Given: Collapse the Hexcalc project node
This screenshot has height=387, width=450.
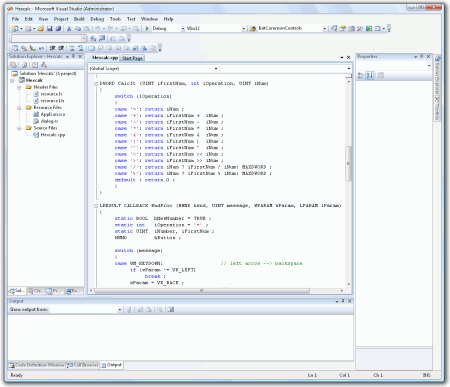Looking at the screenshot, I should (x=12, y=80).
